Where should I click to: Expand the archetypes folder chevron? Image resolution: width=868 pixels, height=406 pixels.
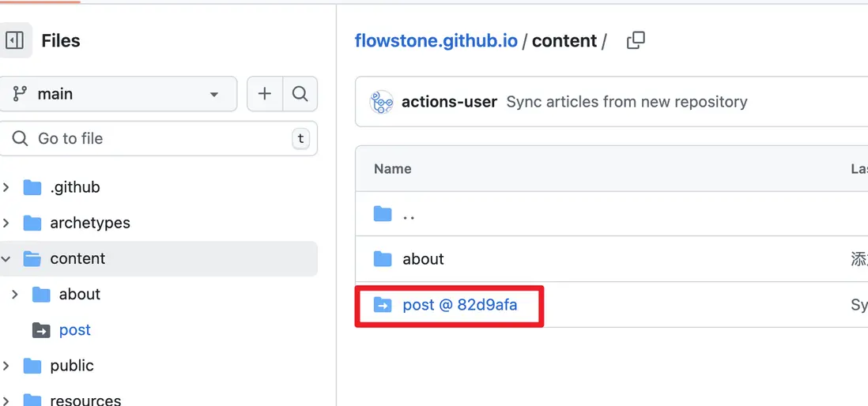click(x=7, y=223)
